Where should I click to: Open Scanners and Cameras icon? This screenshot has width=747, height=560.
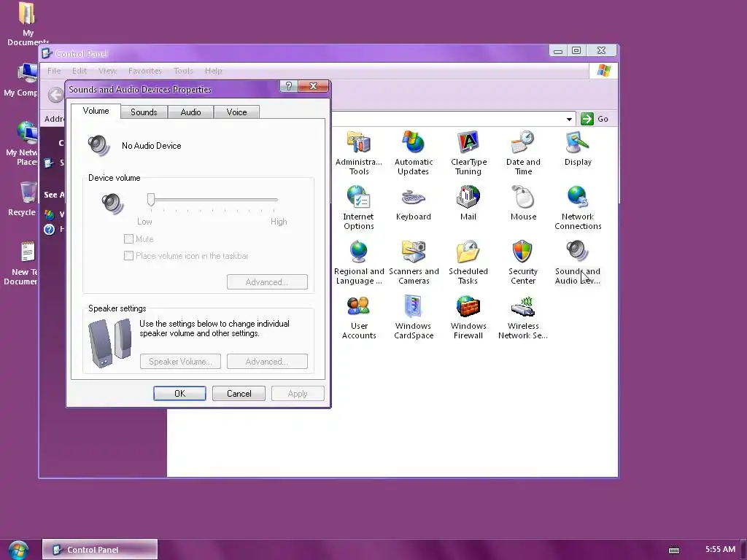(x=414, y=262)
